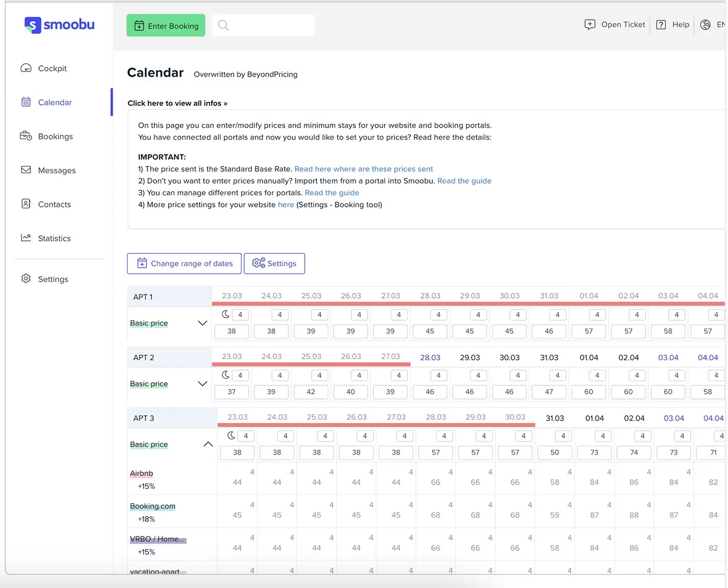Edit APT 2 price 47 on 31.03
Image resolution: width=728 pixels, height=588 pixels.
549,392
